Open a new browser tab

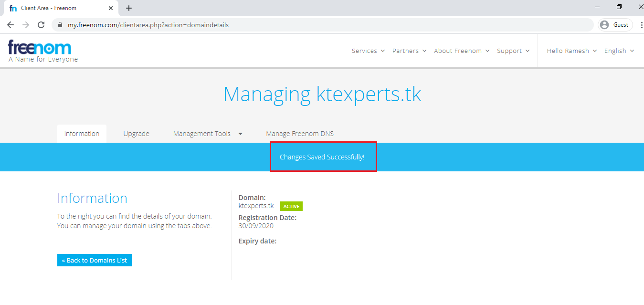tap(129, 8)
